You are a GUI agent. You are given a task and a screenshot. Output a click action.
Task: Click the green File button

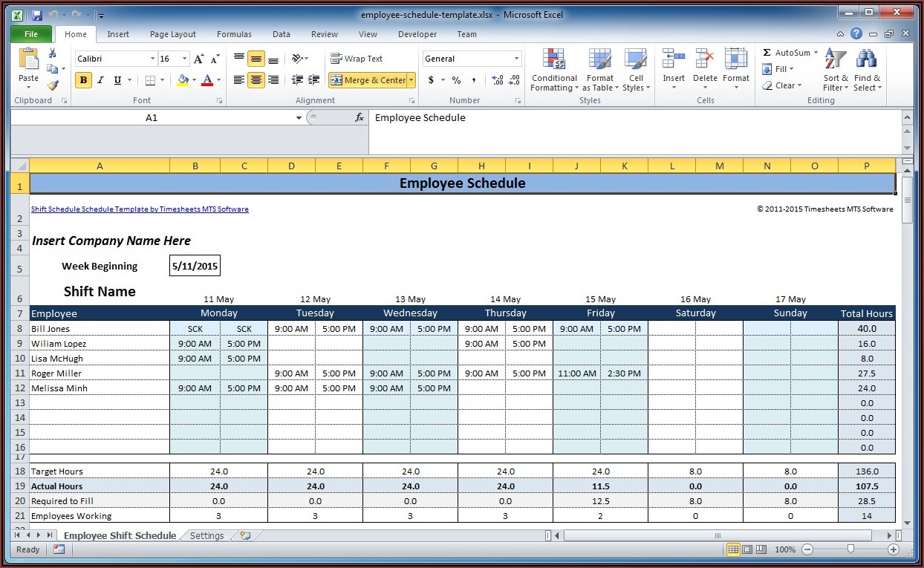pyautogui.click(x=31, y=34)
